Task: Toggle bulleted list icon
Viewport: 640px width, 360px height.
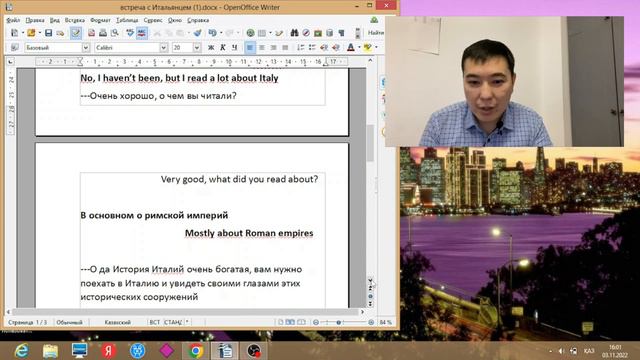Action: [x=312, y=48]
